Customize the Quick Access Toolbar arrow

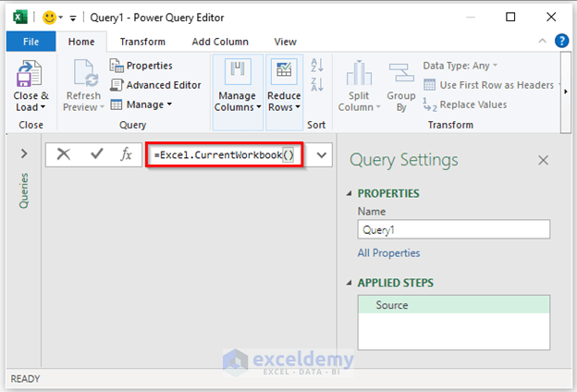tap(73, 18)
